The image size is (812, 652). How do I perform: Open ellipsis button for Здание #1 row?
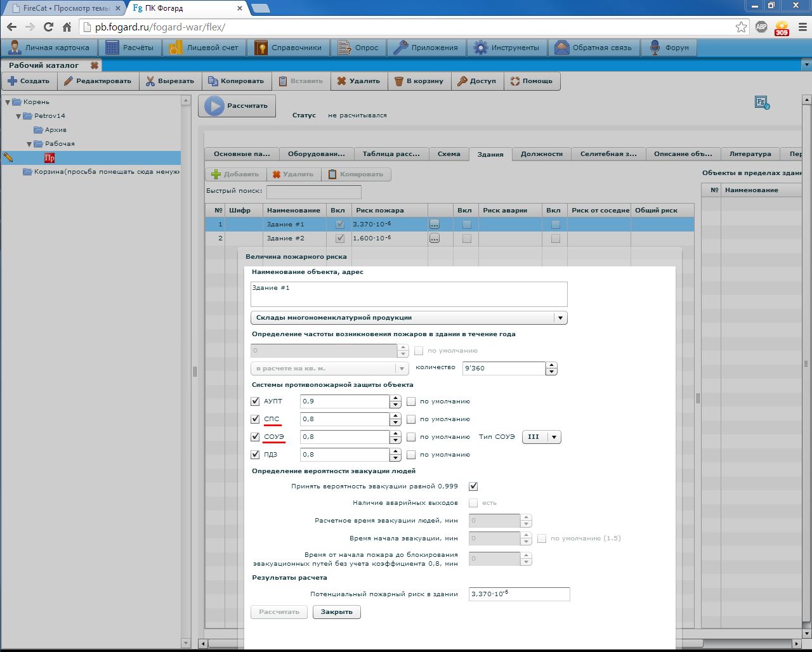click(435, 225)
